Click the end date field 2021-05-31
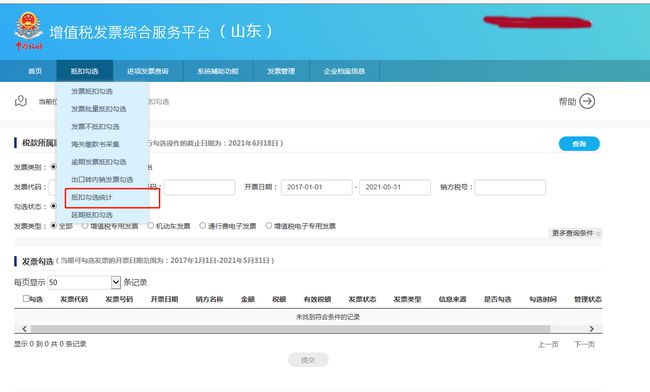Viewport: 650px width, 392px height. [x=395, y=187]
